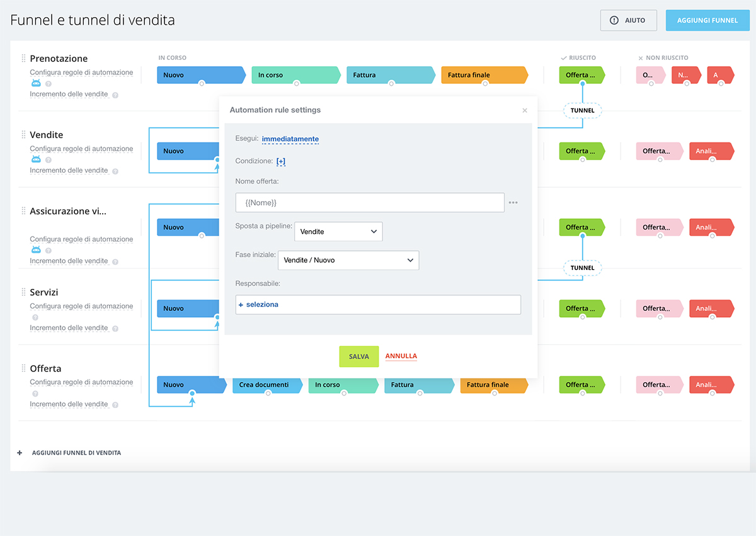
Task: Click the TUNNEL badge below Prenotazione Offerta stage
Action: click(583, 110)
